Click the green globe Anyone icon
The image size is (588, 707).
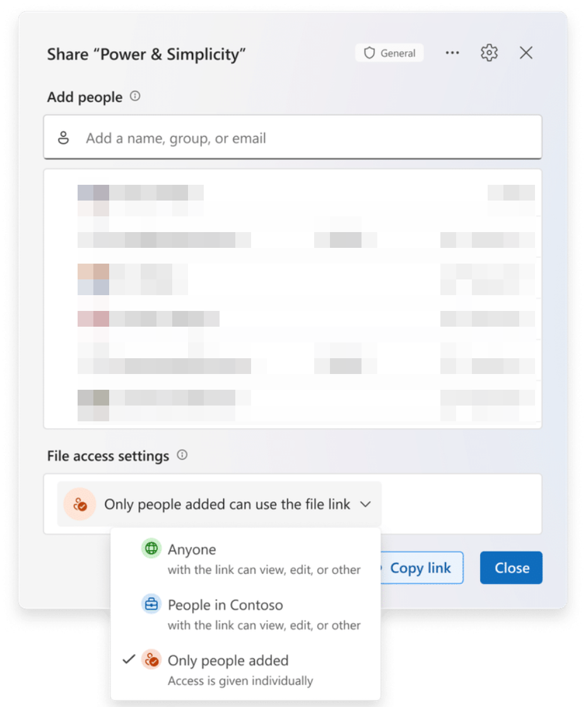151,548
